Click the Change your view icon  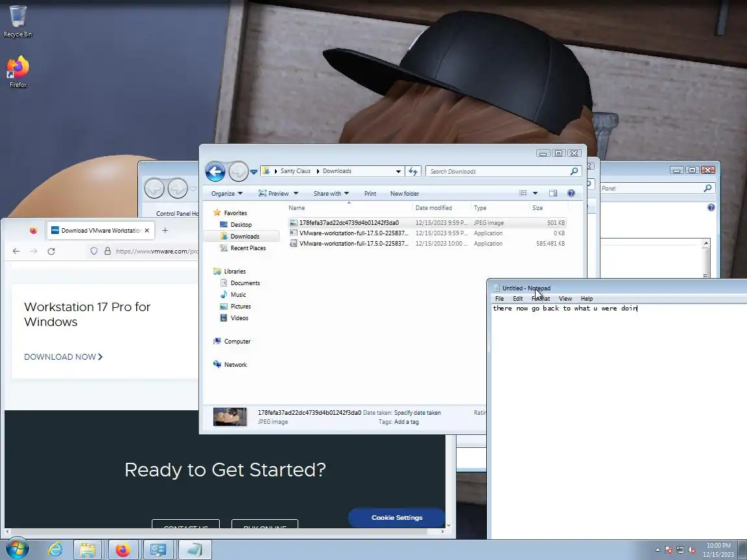523,193
